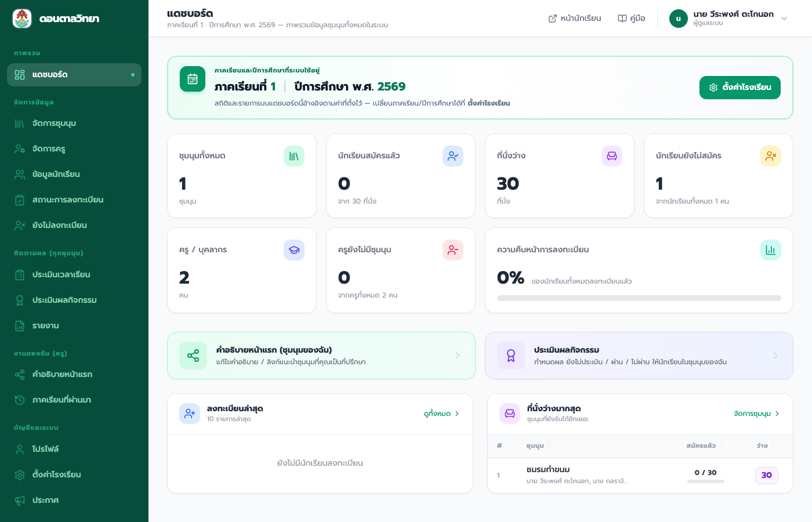Click the ประเมินผลกิจกรรม award icon in sidebar
Viewport: 812px width, 522px height.
tap(20, 300)
